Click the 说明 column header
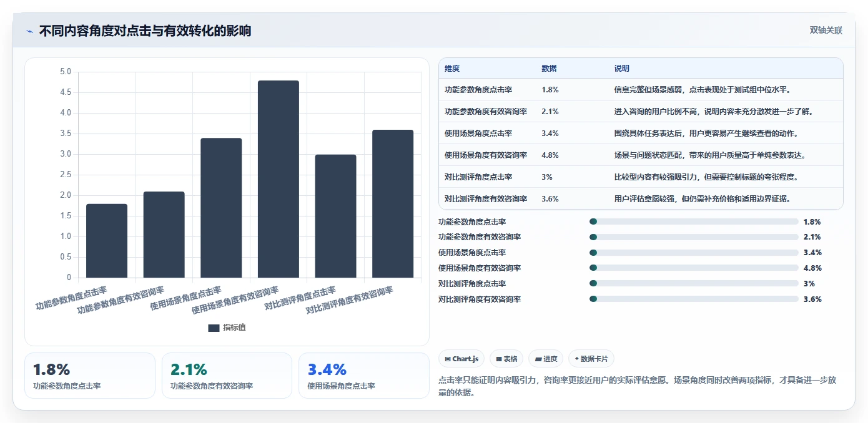868x423 pixels. tap(622, 69)
